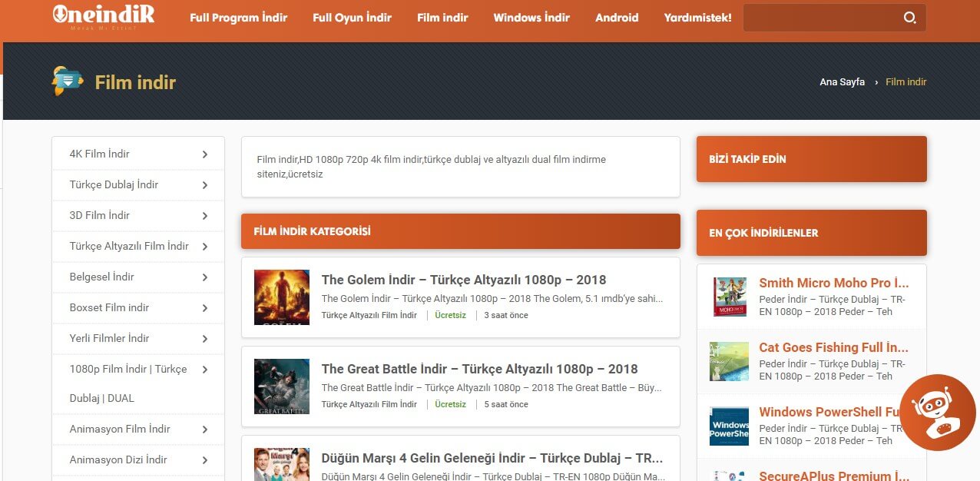This screenshot has height=481, width=980.
Task: Go to Film indir menu item
Action: (442, 17)
